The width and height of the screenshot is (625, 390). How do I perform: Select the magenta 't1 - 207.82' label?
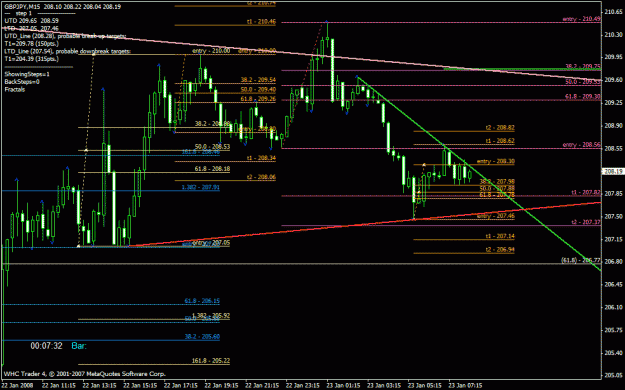pyautogui.click(x=586, y=192)
